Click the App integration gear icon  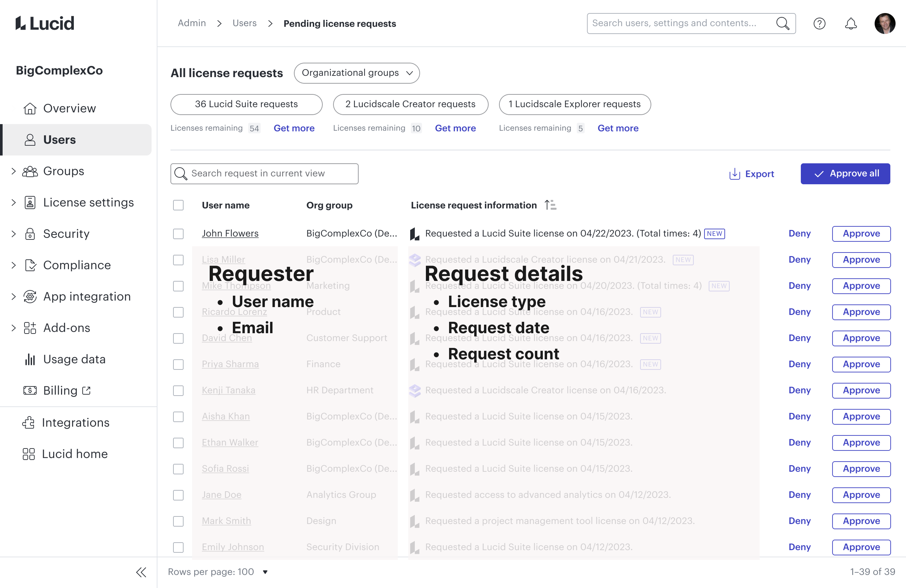30,296
